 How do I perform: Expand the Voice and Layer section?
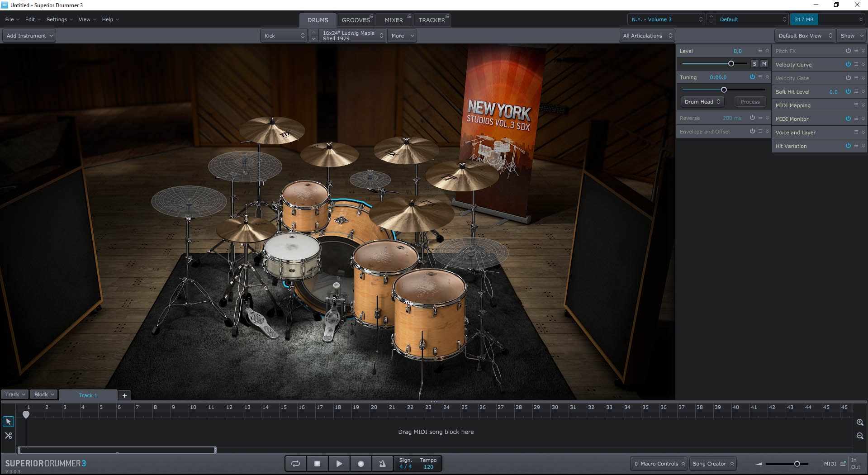[x=863, y=132]
